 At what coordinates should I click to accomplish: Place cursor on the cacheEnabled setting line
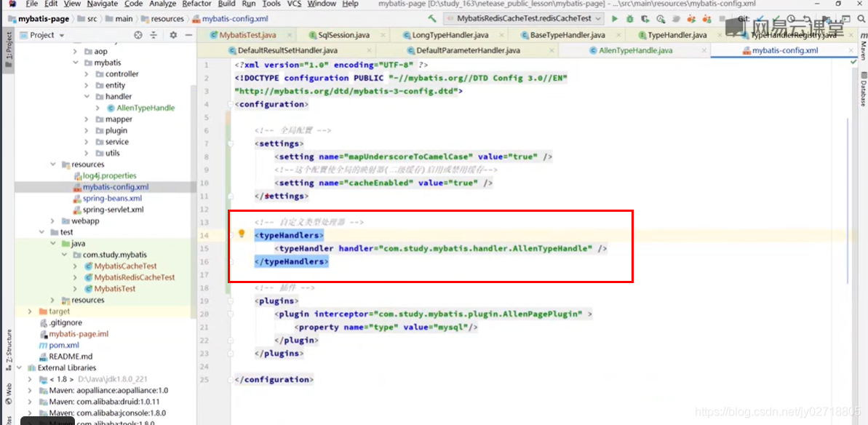tap(383, 183)
